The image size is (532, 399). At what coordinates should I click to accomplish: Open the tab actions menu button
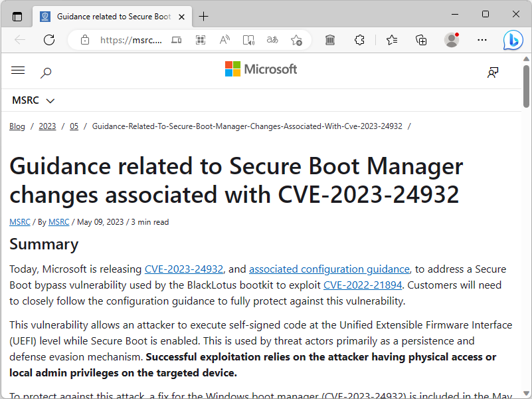(x=17, y=16)
